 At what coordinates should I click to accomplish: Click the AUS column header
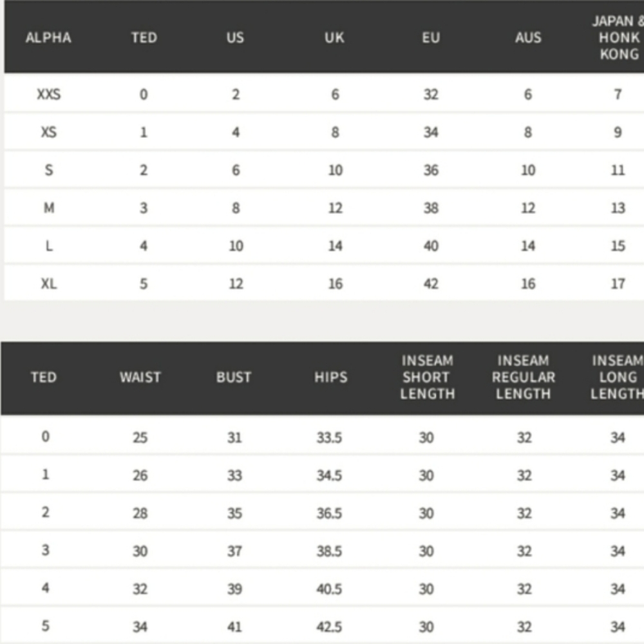pos(528,38)
